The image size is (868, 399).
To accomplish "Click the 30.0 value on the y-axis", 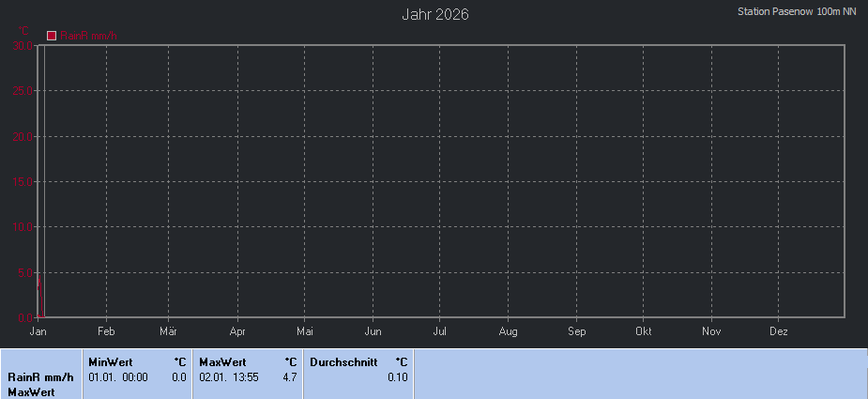I will (23, 46).
